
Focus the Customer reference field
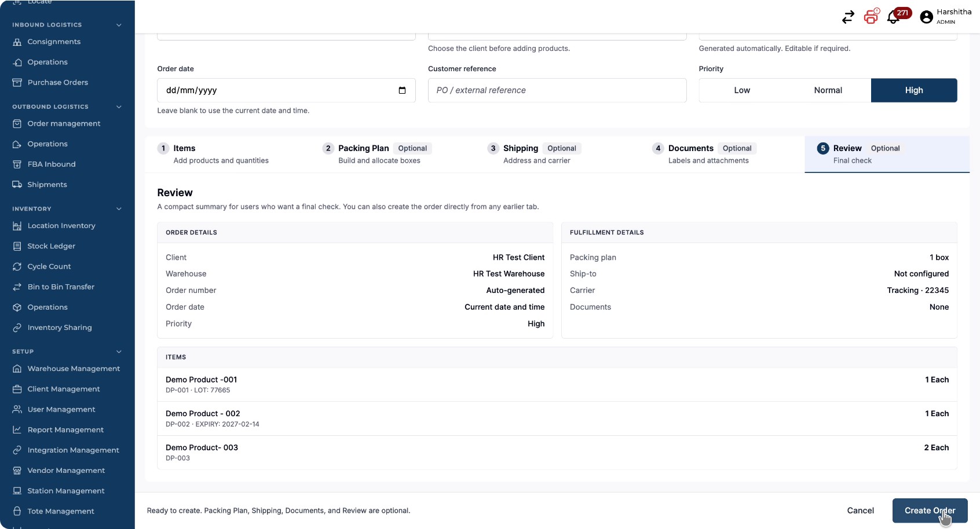(x=557, y=90)
